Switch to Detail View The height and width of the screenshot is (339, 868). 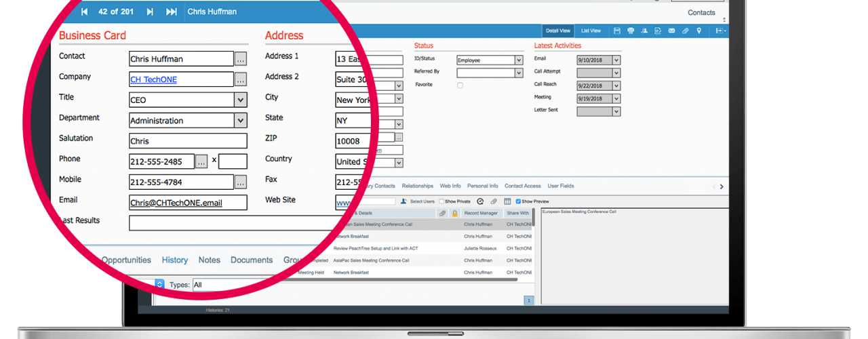point(558,31)
